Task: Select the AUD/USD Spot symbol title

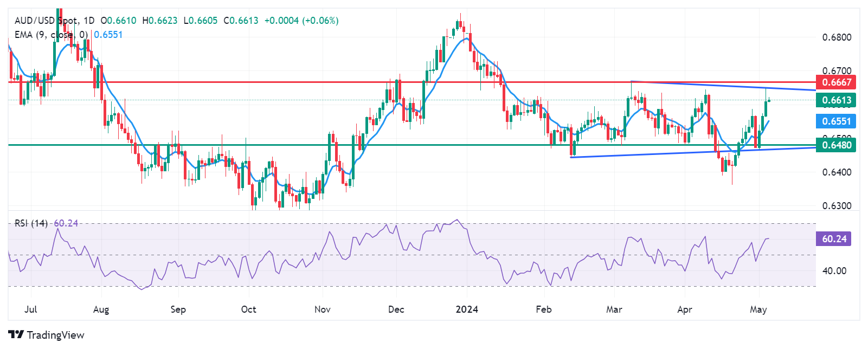Action: (x=46, y=21)
